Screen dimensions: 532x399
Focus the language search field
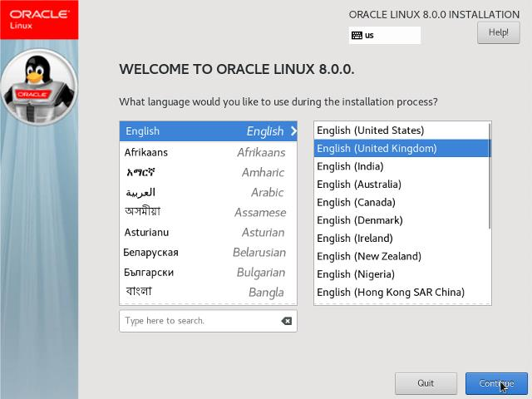pyautogui.click(x=208, y=321)
